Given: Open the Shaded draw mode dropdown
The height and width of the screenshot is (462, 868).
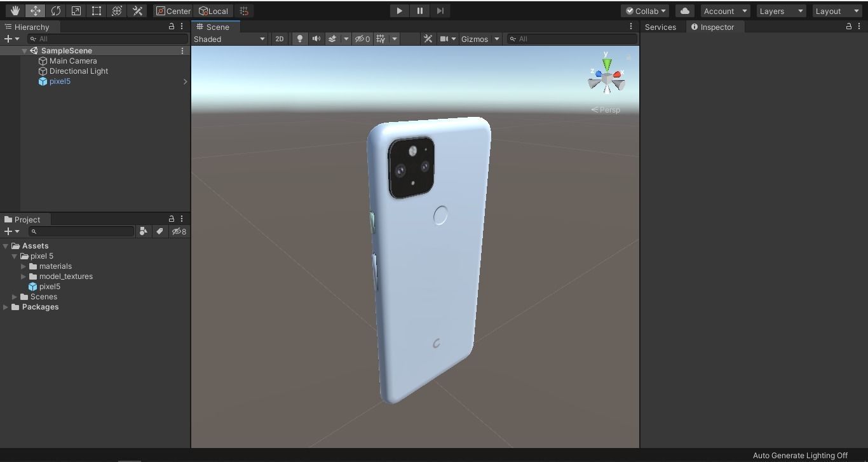Looking at the screenshot, I should 229,39.
